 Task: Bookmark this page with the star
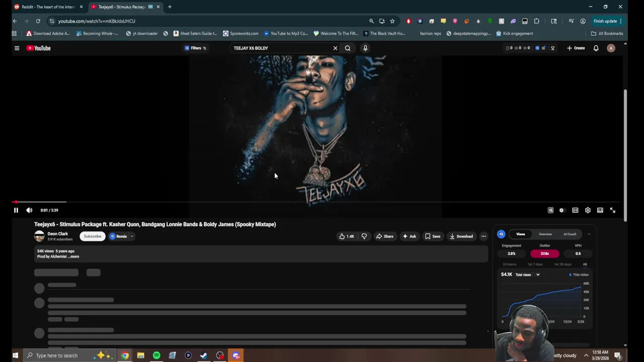point(392,21)
